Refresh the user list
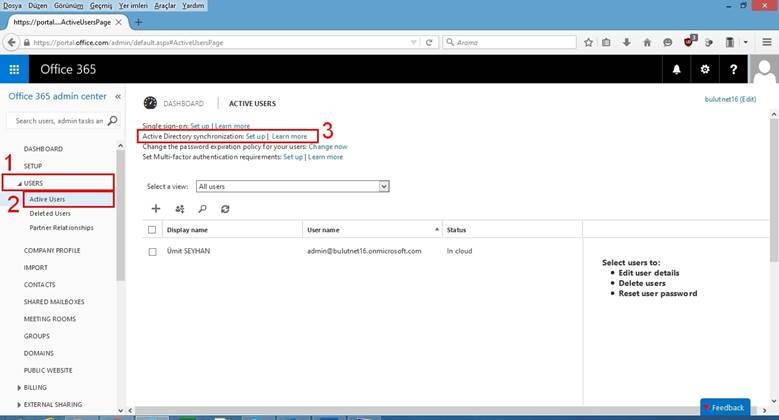The height and width of the screenshot is (420, 779). (x=225, y=209)
